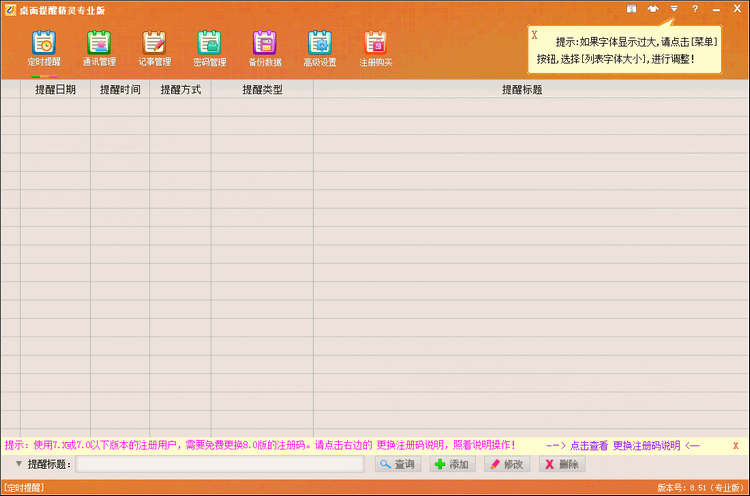Click the 删除 delete reminder button
Viewport: 750px width, 496px height.
coord(562,464)
